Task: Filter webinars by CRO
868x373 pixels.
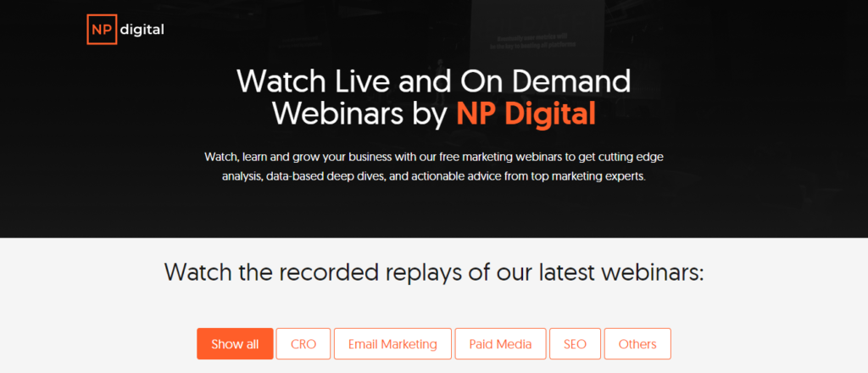Action: point(303,344)
